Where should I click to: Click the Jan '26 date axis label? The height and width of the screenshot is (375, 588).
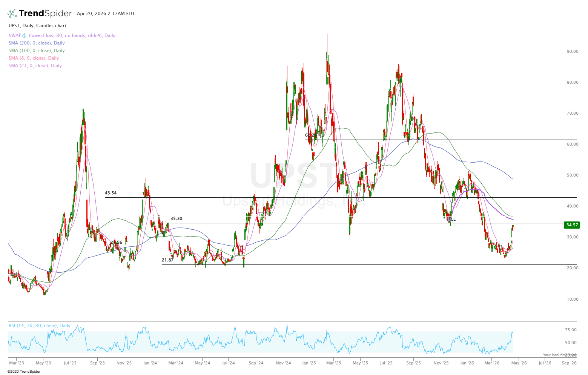click(x=467, y=363)
